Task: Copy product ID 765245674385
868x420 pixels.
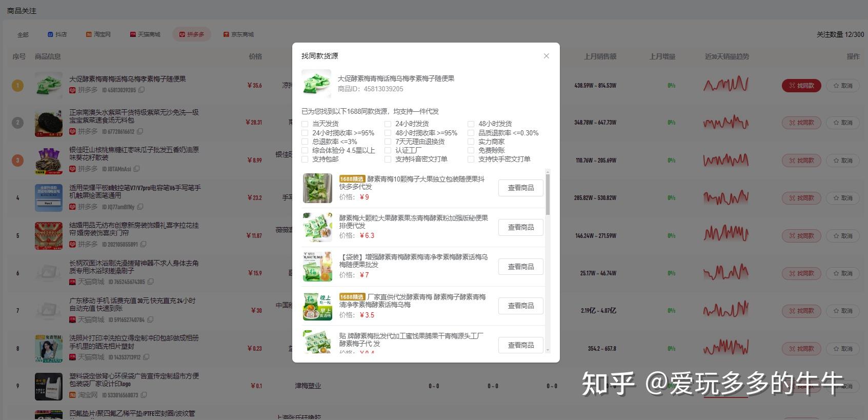Action: [x=150, y=282]
